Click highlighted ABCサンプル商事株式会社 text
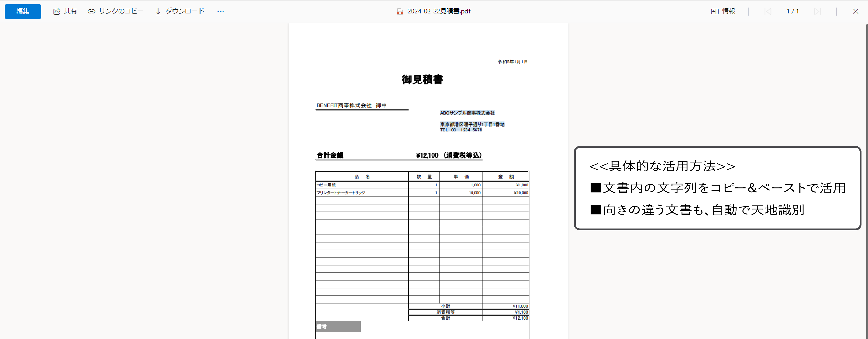The width and height of the screenshot is (868, 339). tap(467, 113)
